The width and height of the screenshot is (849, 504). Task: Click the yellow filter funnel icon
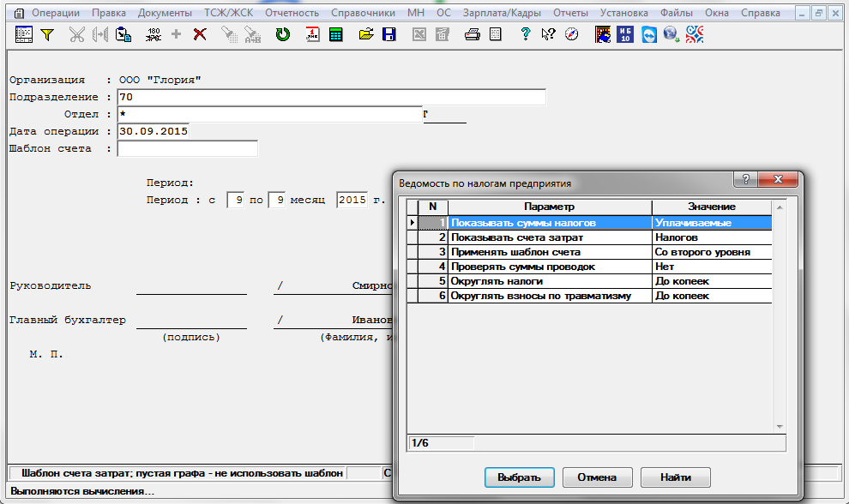[48, 34]
